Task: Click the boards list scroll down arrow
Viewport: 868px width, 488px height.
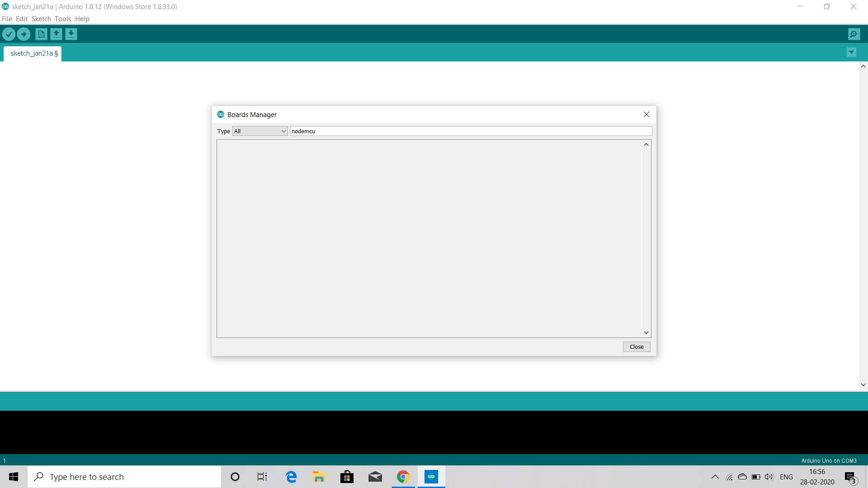Action: tap(646, 333)
